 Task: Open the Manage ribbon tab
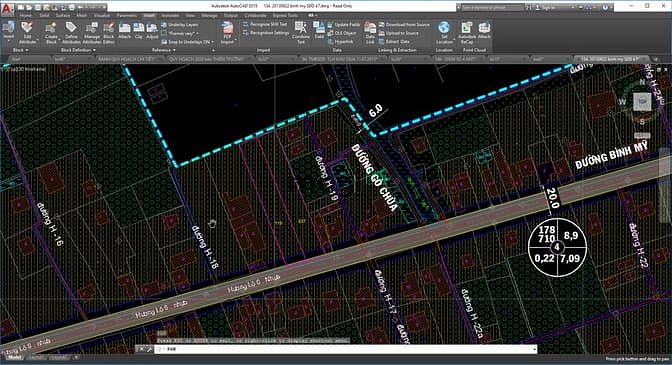click(210, 15)
